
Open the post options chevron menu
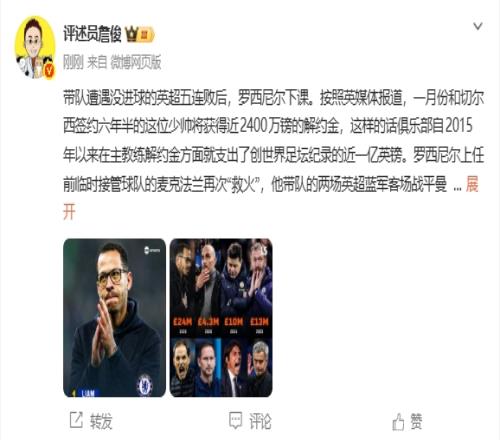[x=478, y=26]
